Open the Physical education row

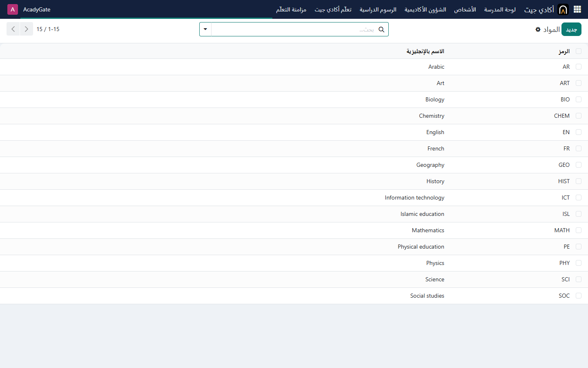click(x=294, y=247)
